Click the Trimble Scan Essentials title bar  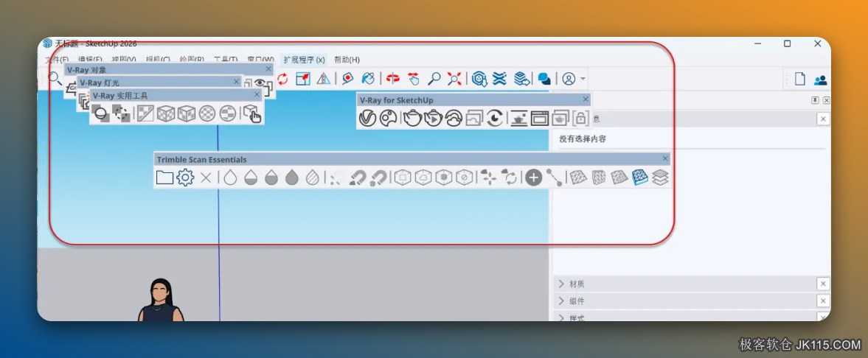[412, 159]
